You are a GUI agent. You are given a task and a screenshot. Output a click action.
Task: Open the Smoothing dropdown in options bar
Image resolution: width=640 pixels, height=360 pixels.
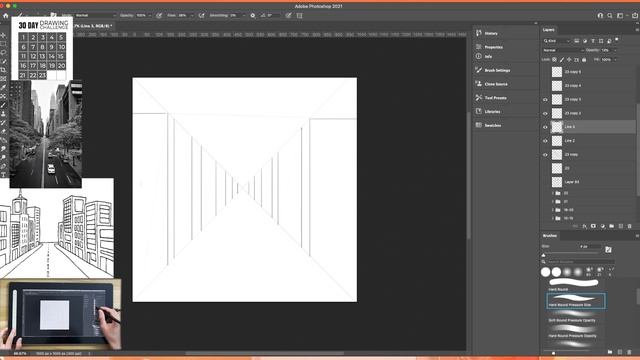244,16
